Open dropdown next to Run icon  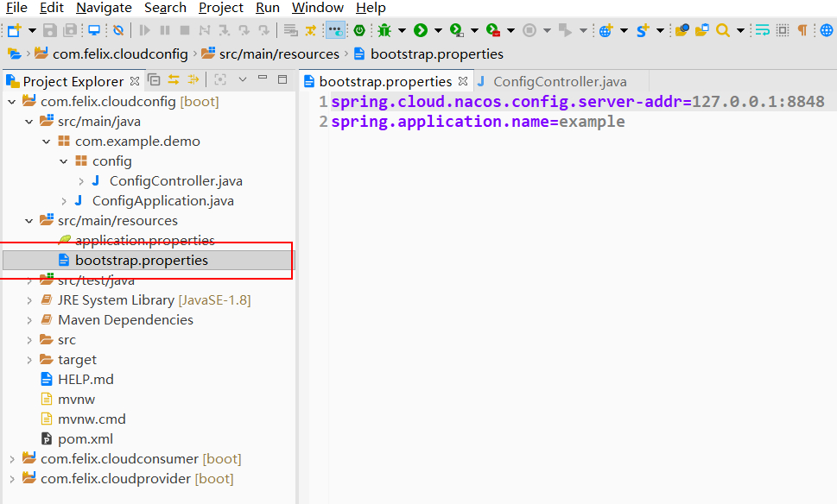(x=438, y=30)
